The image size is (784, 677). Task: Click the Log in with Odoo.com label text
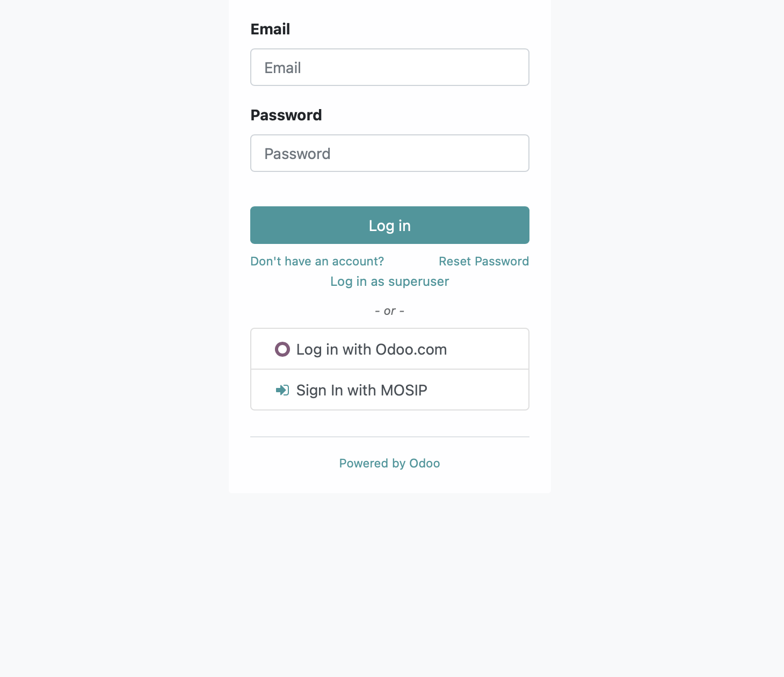(x=372, y=349)
